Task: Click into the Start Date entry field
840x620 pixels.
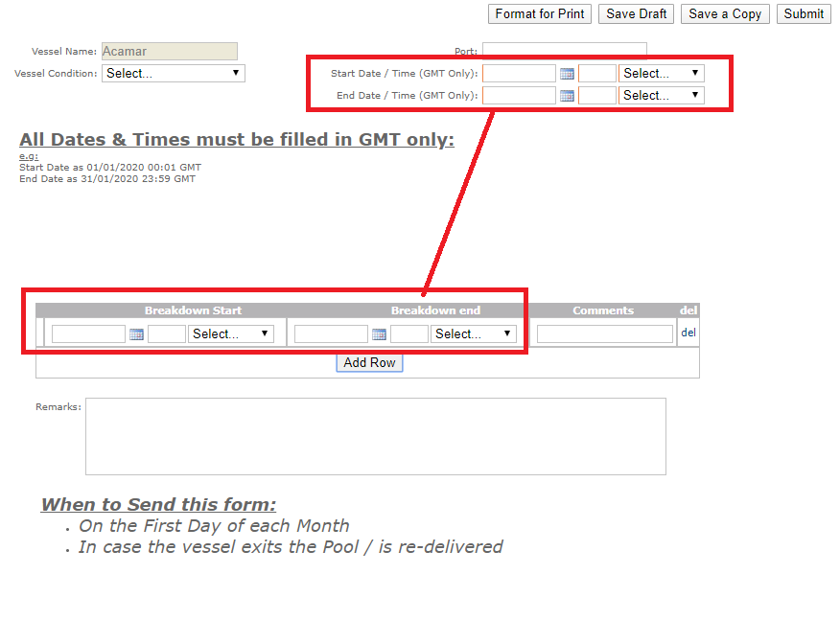Action: click(518, 72)
